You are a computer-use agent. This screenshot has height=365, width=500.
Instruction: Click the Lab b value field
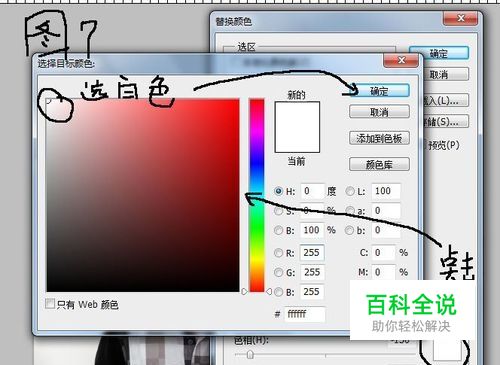pyautogui.click(x=386, y=230)
